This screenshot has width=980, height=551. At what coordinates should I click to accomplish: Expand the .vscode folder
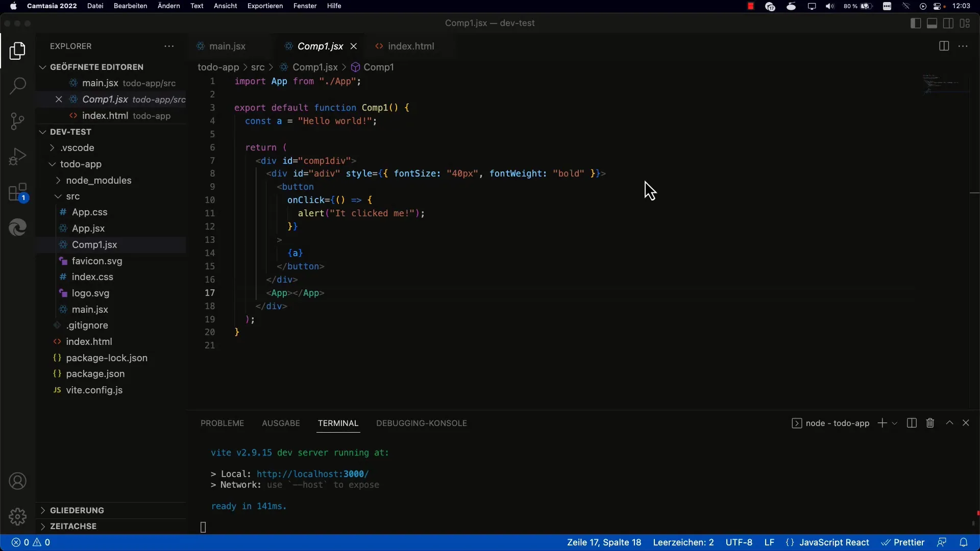(x=52, y=147)
